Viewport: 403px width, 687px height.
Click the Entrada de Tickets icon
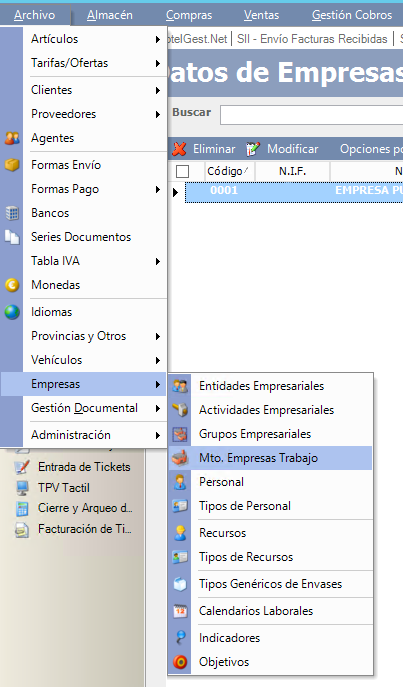tap(22, 467)
